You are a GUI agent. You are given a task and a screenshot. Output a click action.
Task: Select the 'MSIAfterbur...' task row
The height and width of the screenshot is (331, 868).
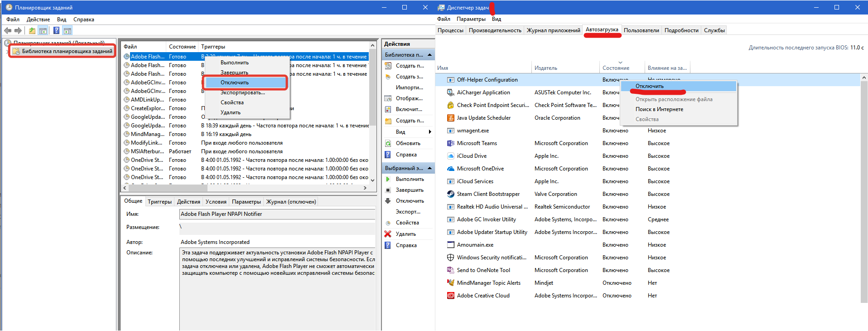click(246, 151)
